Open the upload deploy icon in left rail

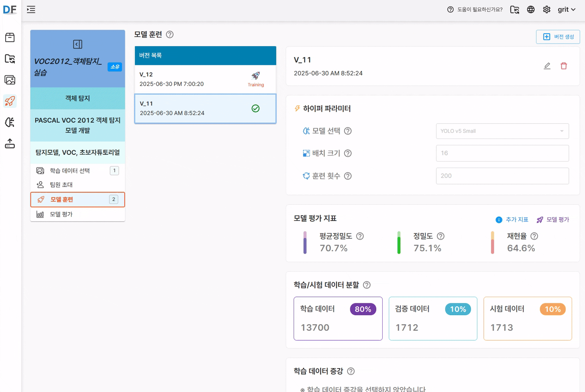[x=10, y=144]
